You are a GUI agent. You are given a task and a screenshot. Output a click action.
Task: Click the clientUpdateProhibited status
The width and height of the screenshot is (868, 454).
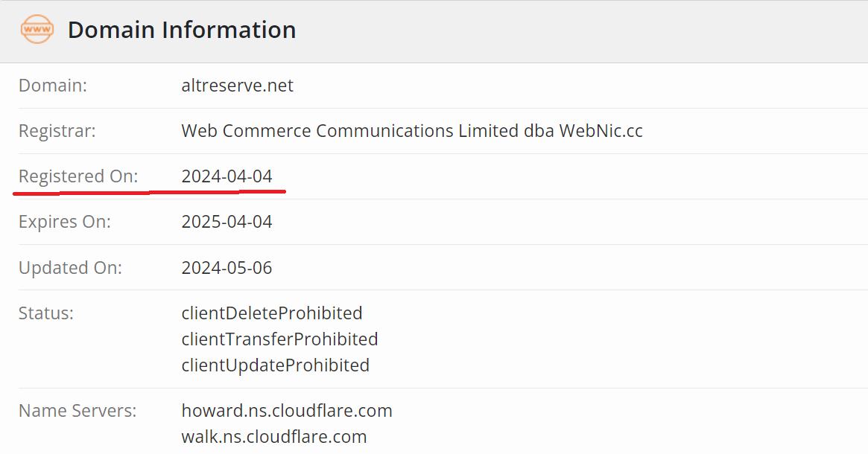[276, 365]
